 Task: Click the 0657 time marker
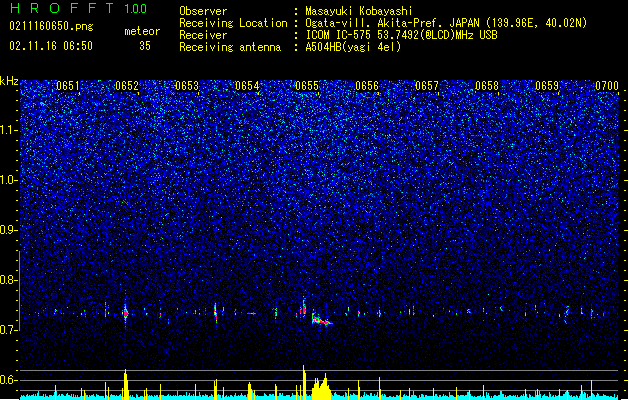click(427, 86)
